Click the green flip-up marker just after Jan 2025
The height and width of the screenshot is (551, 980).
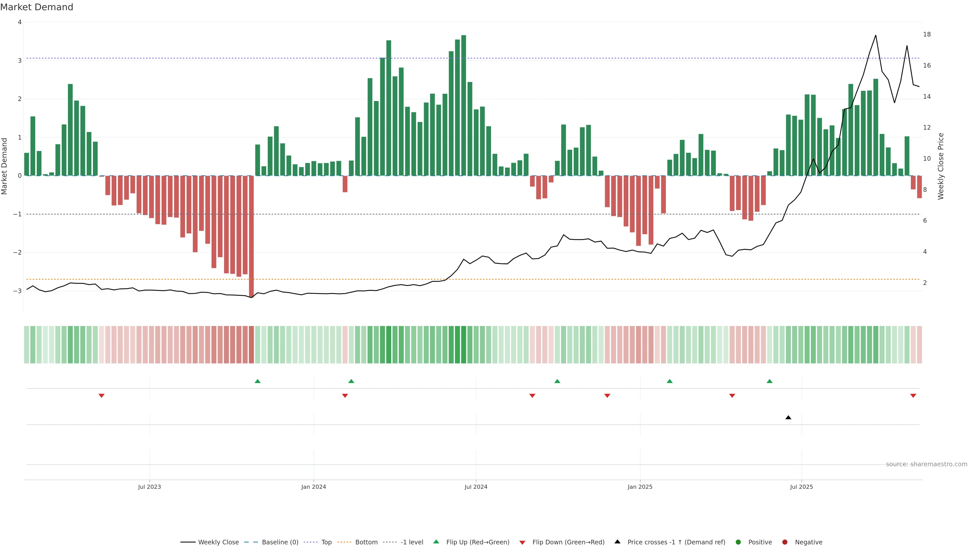click(670, 381)
